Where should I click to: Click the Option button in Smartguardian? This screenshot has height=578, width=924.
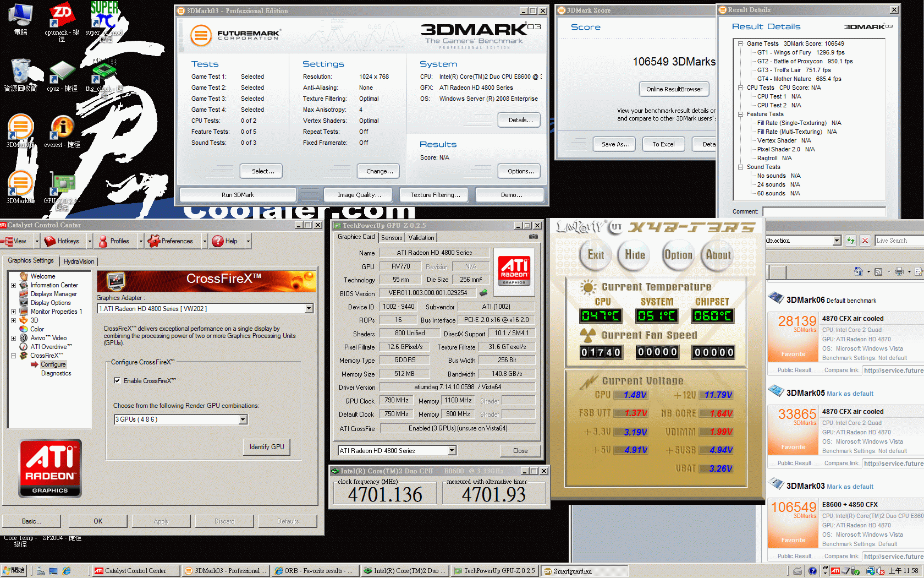(679, 255)
